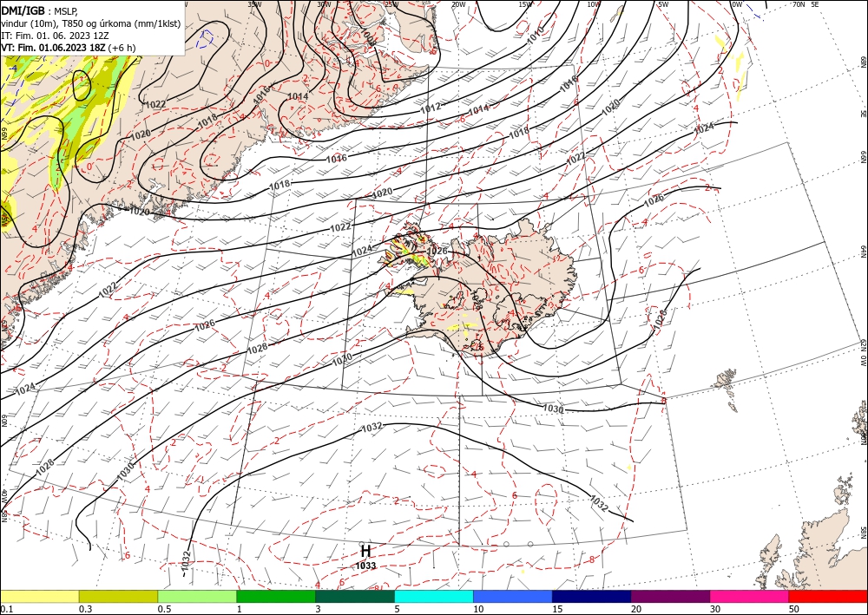The image size is (868, 615).
Task: Click the purple 20–30 legend swatch
Action: pos(670,596)
